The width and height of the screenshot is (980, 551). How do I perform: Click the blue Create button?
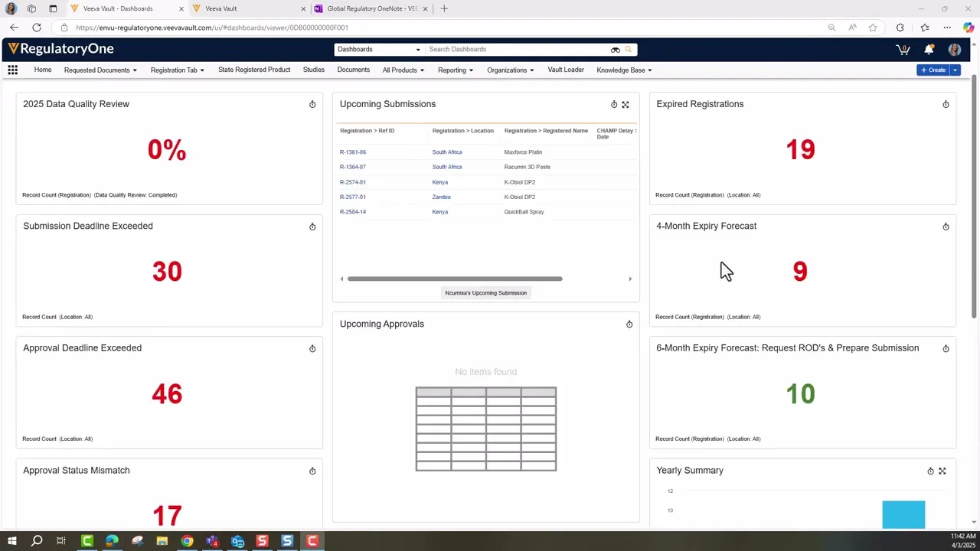pos(933,70)
